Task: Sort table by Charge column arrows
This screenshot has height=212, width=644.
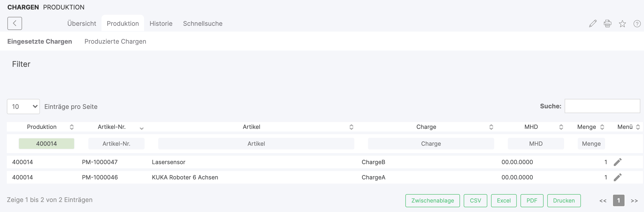Action: pyautogui.click(x=491, y=127)
